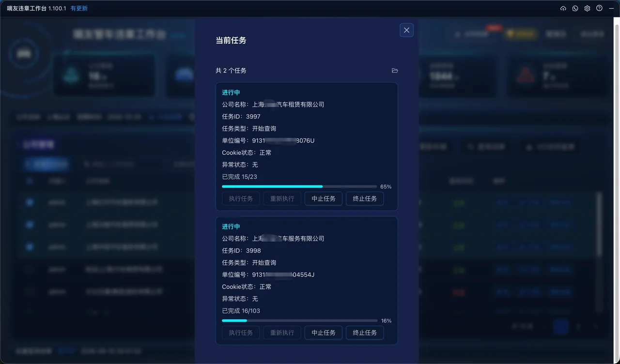Click 重新执行 for task 3998
This screenshot has height=364, width=620.
pyautogui.click(x=282, y=333)
